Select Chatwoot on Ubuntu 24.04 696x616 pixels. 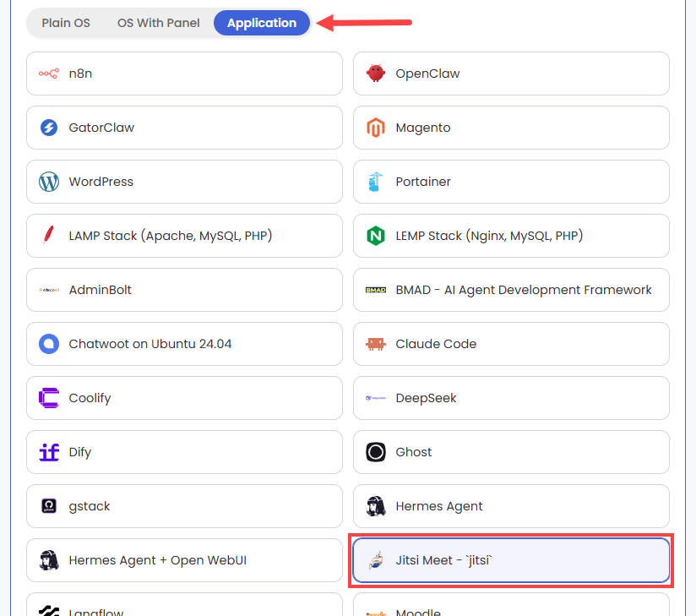(x=184, y=344)
